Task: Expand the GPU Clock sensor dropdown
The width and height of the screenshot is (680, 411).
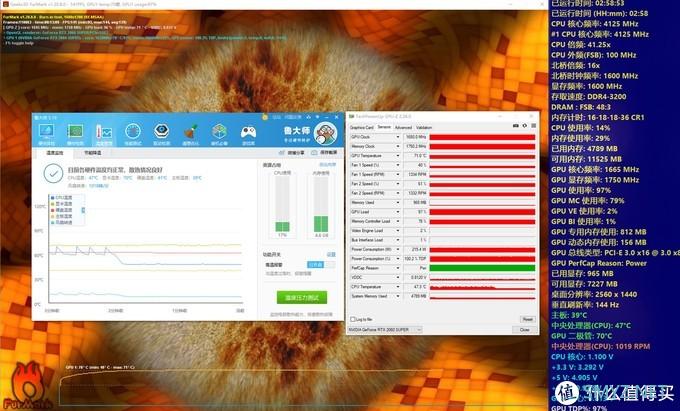Action: pos(398,137)
